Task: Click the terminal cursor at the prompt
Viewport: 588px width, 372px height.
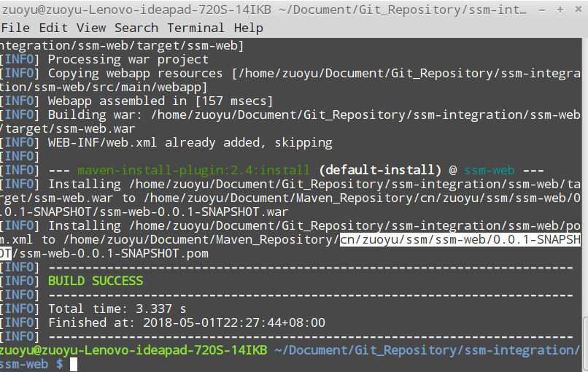Action: tap(74, 364)
